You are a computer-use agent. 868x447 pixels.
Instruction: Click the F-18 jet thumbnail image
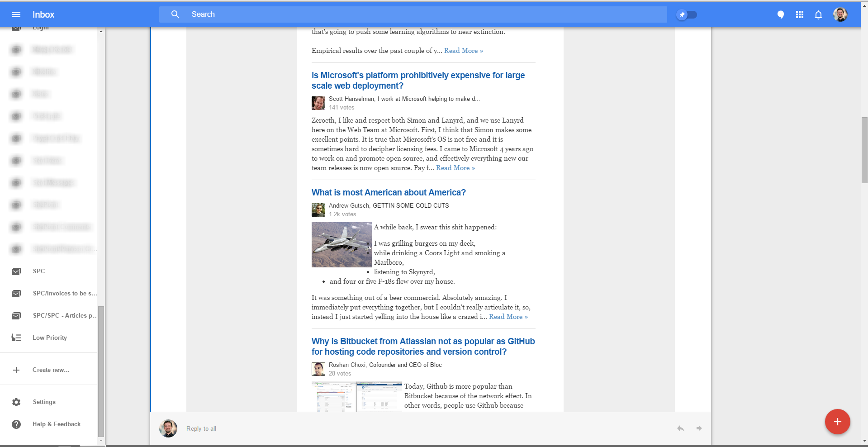click(x=341, y=245)
